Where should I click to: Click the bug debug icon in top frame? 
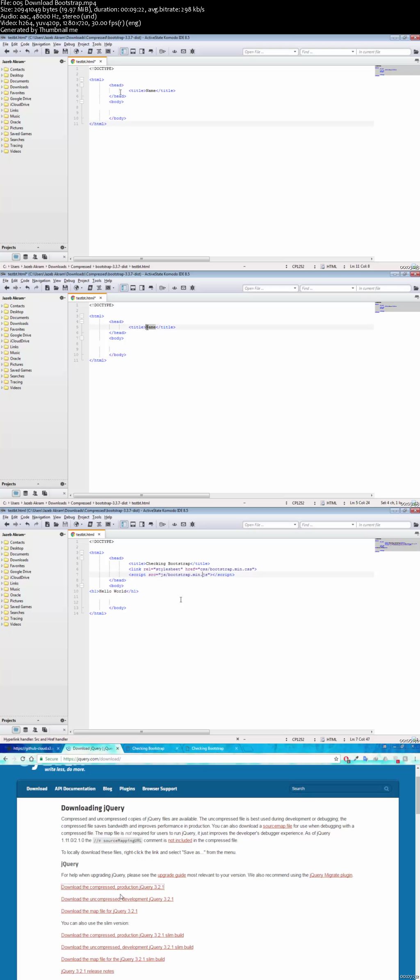click(192, 51)
